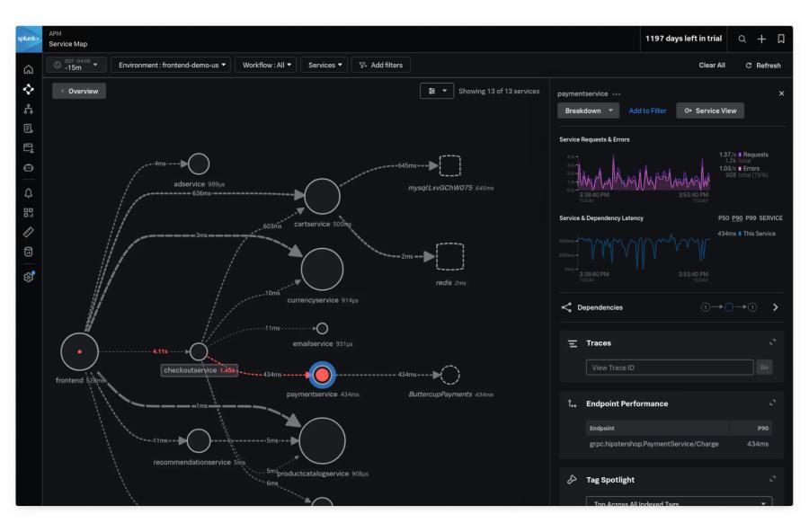
Task: Select the redis database node
Action: [x=450, y=256]
